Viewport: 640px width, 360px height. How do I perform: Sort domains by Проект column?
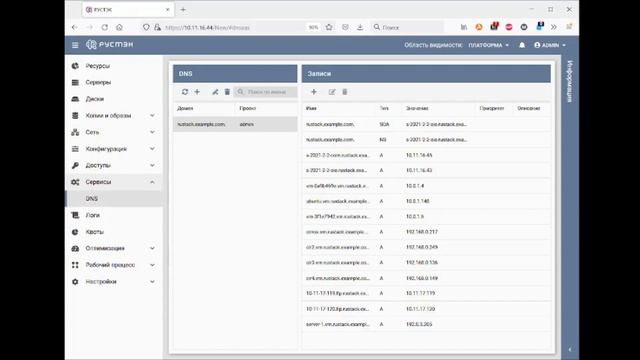pyautogui.click(x=248, y=108)
